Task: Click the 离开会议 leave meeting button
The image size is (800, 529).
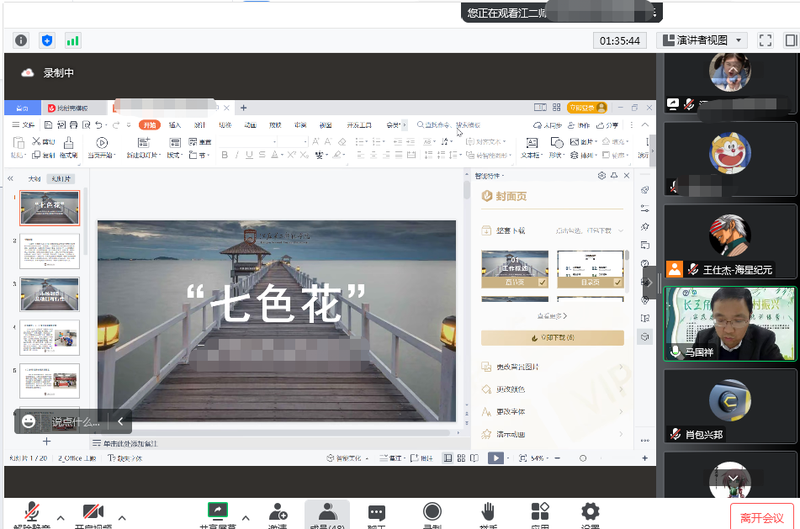Action: click(762, 517)
